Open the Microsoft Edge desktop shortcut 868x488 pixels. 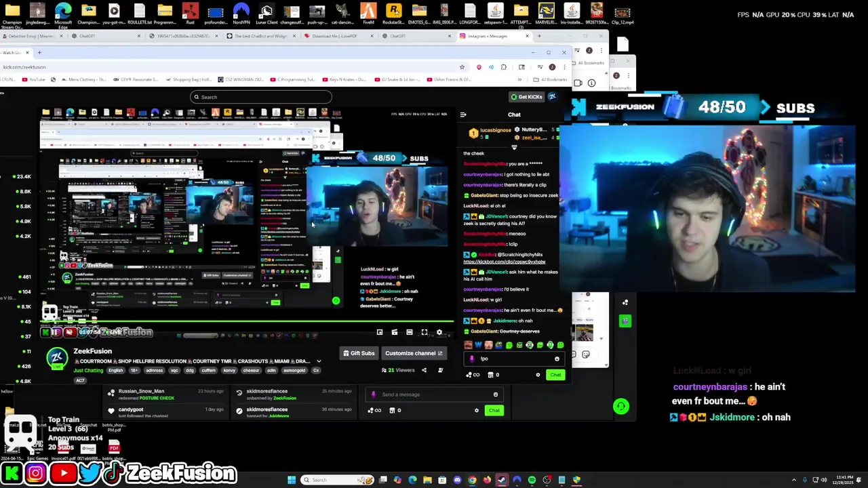(x=63, y=15)
